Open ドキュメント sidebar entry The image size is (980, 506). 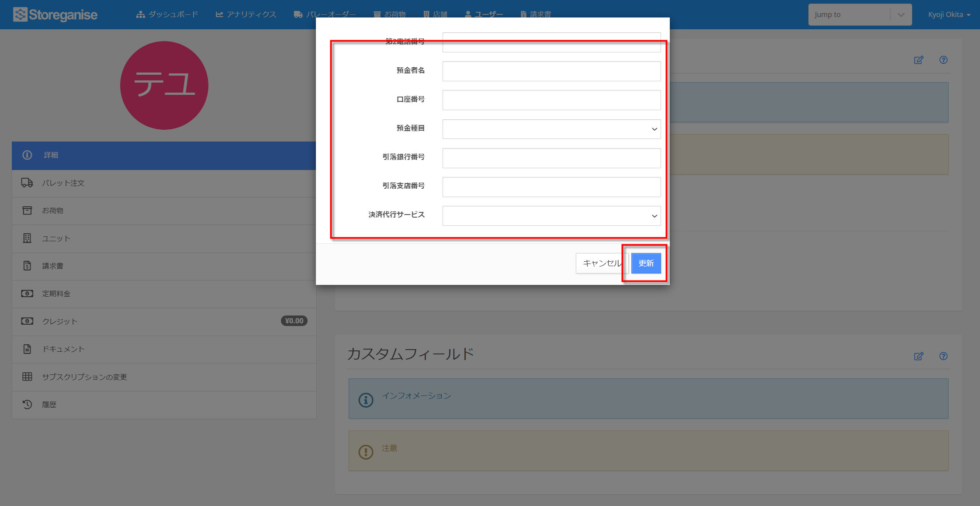pos(164,349)
